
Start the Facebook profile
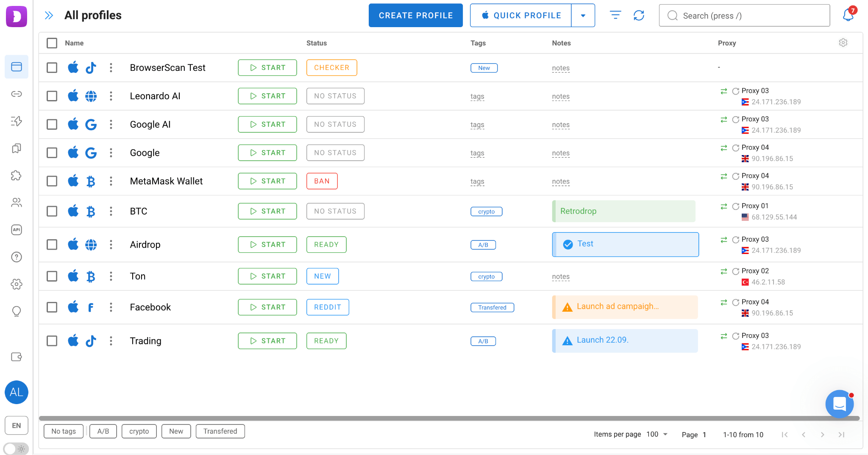click(267, 307)
